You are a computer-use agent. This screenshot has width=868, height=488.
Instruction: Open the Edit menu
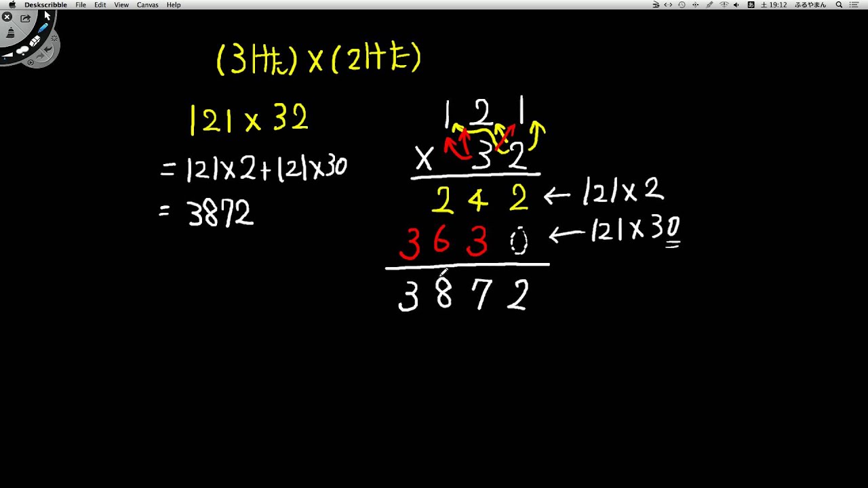(100, 5)
